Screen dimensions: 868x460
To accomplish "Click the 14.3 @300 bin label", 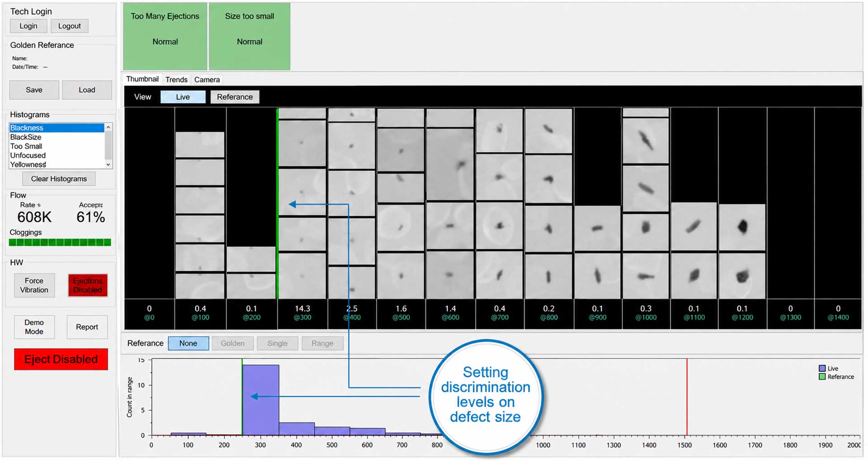I will coord(302,313).
